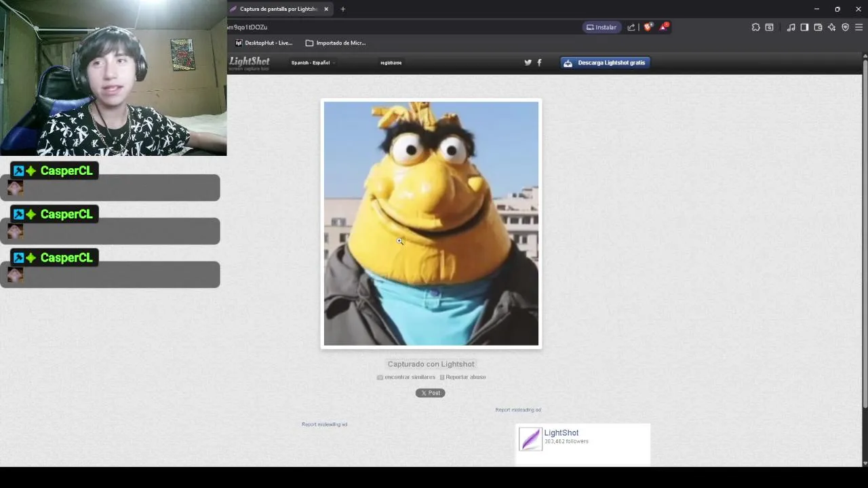Open the Brave Shields lion icon
The width and height of the screenshot is (868, 488).
(x=648, y=27)
